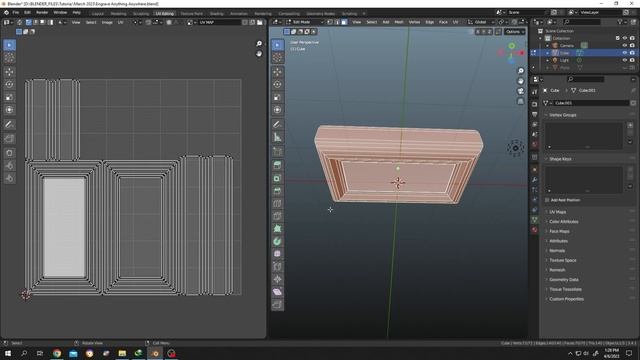This screenshot has width=640, height=360.
Task: Enable face select mode in 3D viewport header
Action: click(344, 22)
